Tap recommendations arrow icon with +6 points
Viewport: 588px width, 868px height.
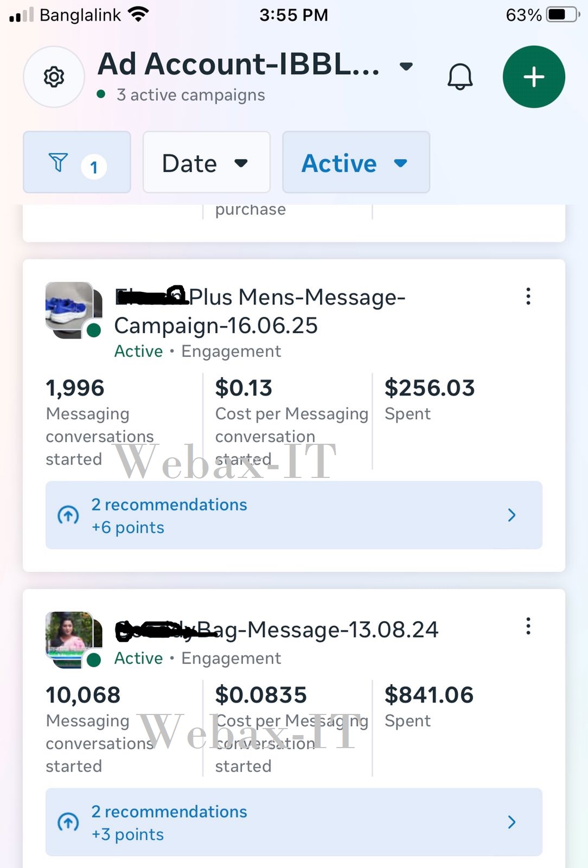click(x=68, y=515)
